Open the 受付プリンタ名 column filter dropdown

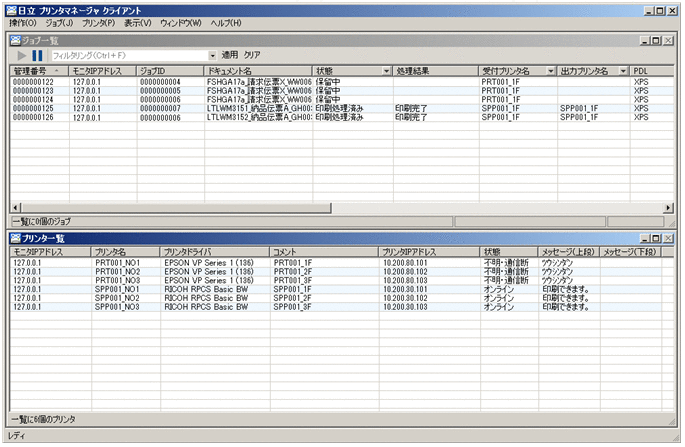click(551, 71)
